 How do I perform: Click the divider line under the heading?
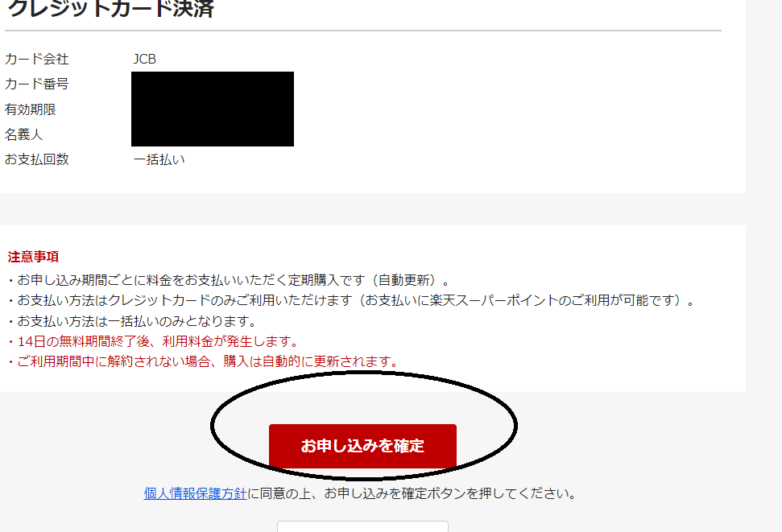click(363, 31)
